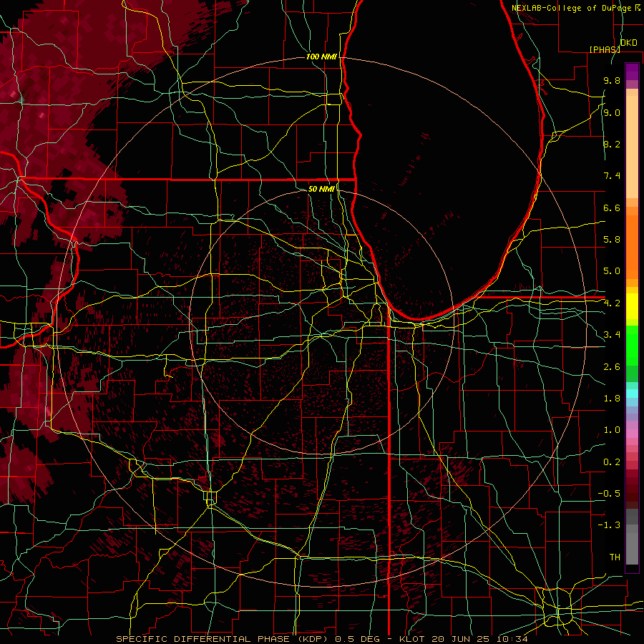Click the TH threshold label
The image size is (644, 644).
pyautogui.click(x=615, y=557)
